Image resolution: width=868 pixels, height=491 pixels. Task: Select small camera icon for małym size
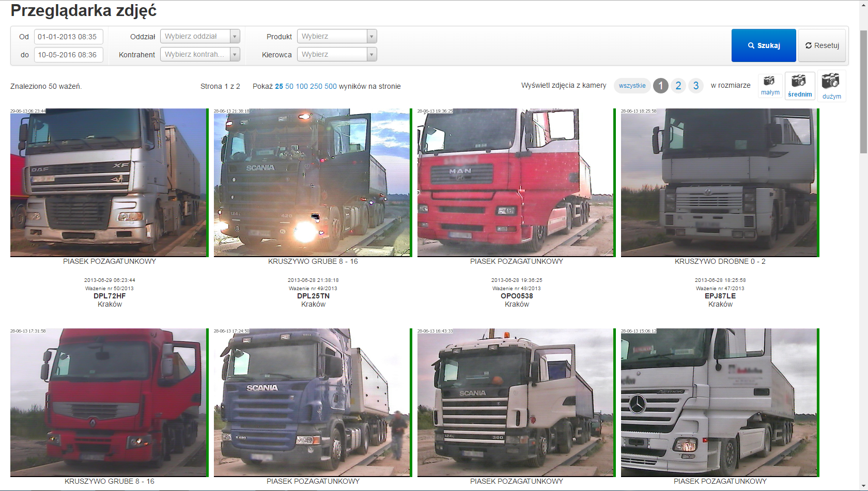(x=770, y=81)
